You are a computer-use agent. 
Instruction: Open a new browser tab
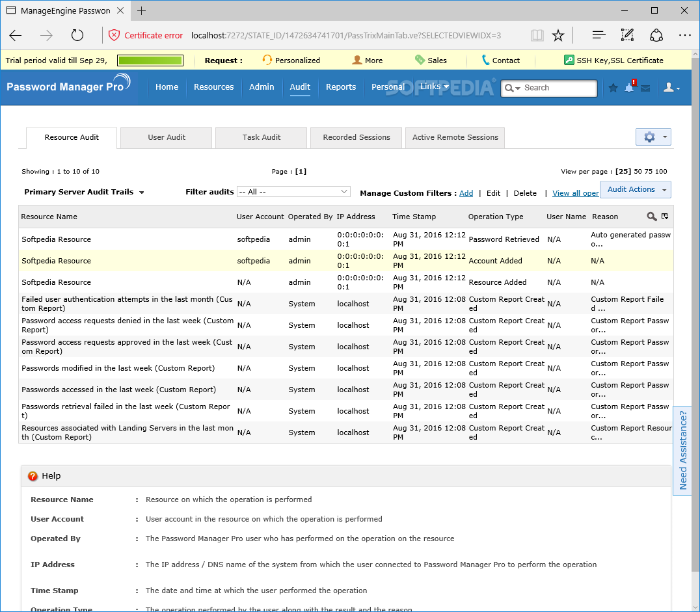tap(142, 10)
